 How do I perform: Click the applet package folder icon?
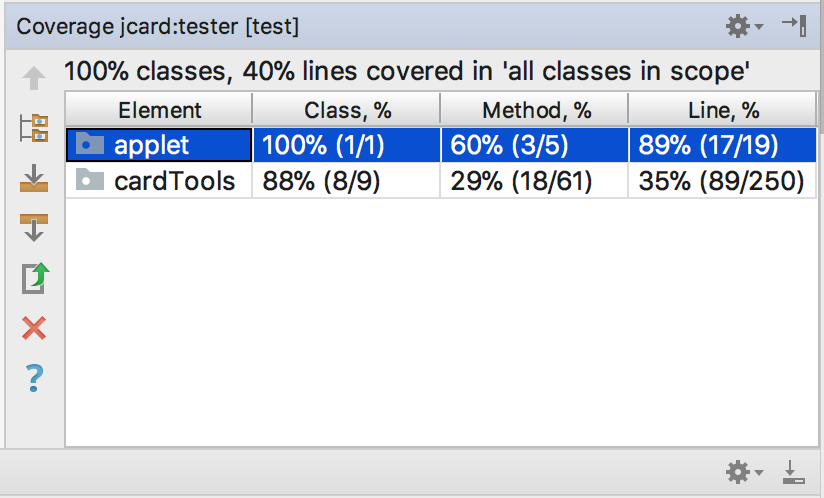[x=91, y=146]
